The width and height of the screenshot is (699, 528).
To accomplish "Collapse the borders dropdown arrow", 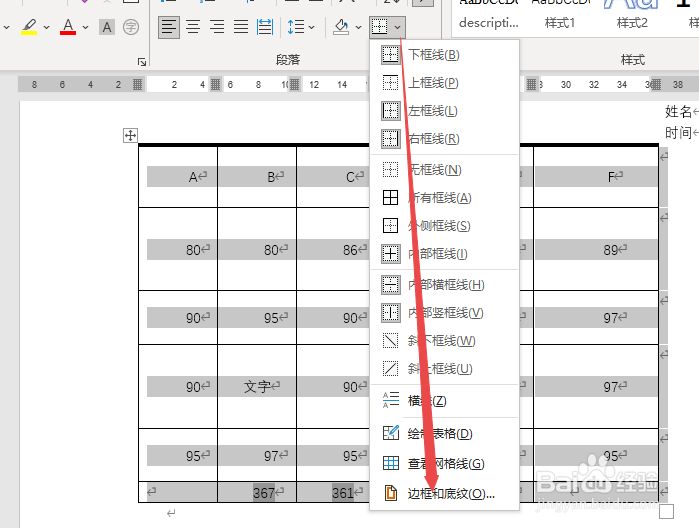I will (x=398, y=27).
